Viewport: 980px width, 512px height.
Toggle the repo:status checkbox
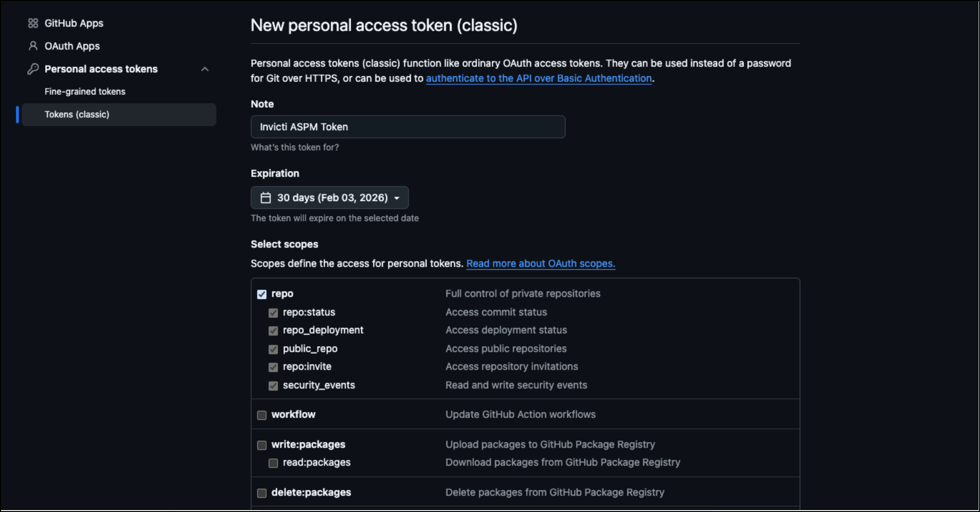coord(273,313)
